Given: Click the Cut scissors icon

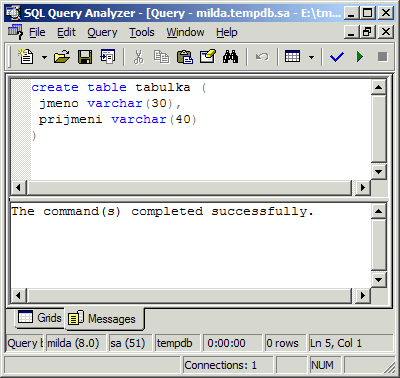Looking at the screenshot, I should (x=138, y=57).
